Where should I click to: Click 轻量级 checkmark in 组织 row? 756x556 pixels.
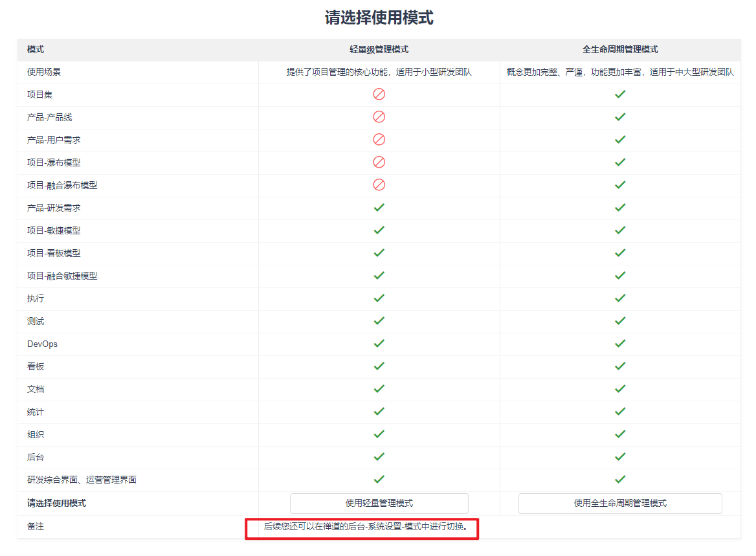379,434
